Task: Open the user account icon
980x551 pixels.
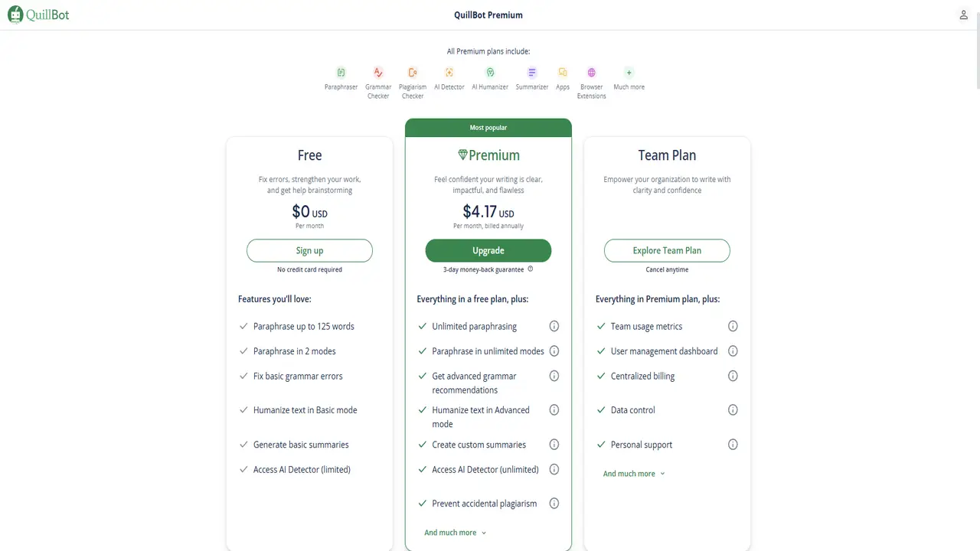Action: (x=963, y=15)
